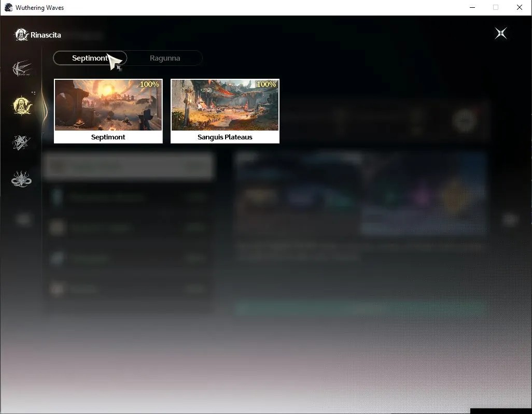Click the small dots marker beside golden emblem
The image size is (532, 414).
33,93
